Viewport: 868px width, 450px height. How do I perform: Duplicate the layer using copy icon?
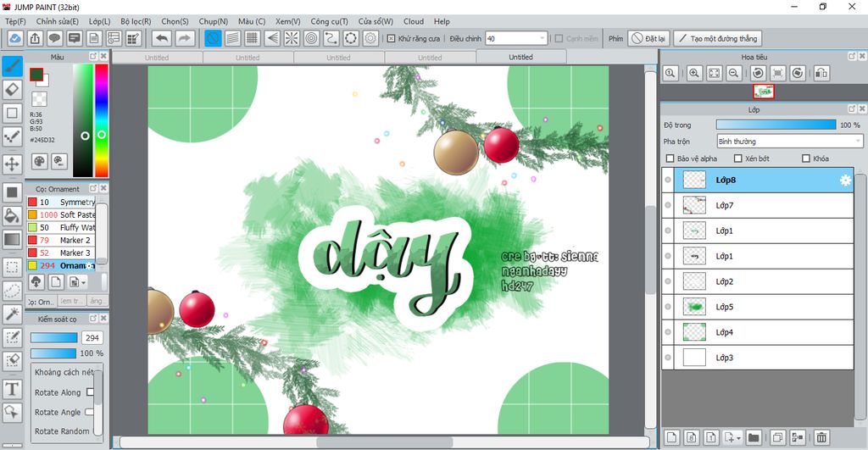coord(777,437)
